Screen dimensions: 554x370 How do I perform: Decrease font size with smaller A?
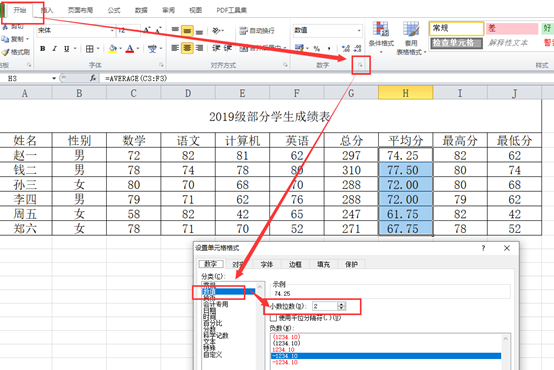(158, 30)
